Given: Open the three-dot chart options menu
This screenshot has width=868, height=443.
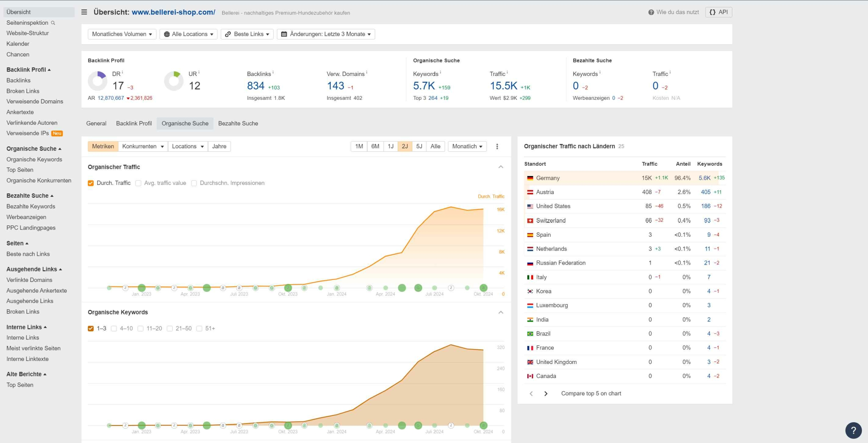Looking at the screenshot, I should [497, 147].
